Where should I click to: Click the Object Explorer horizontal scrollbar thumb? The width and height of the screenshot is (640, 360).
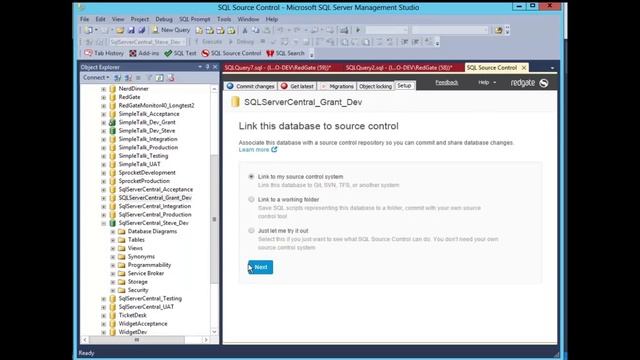tap(137, 340)
